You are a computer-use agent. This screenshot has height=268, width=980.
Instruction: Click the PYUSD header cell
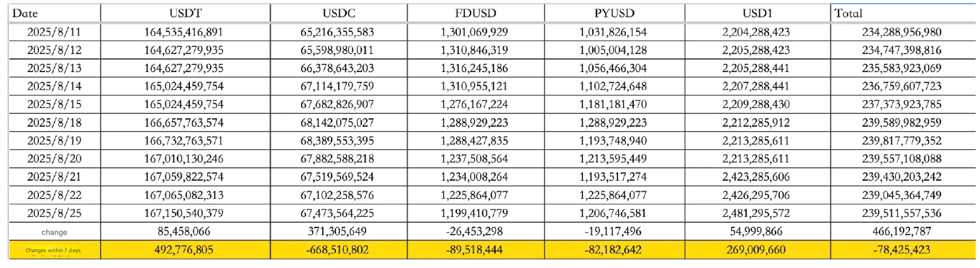pos(614,14)
